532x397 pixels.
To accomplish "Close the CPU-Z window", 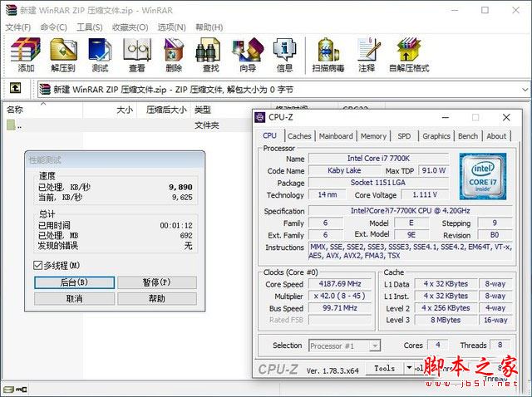I will tap(506, 117).
